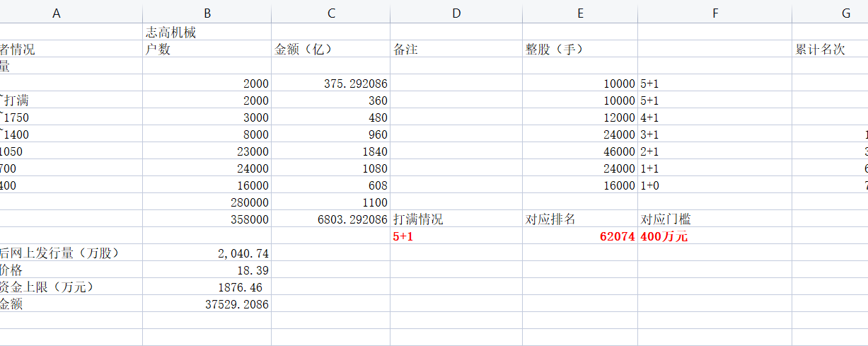The image size is (868, 346).
Task: Select the 3+1 cell
Action: coord(714,134)
